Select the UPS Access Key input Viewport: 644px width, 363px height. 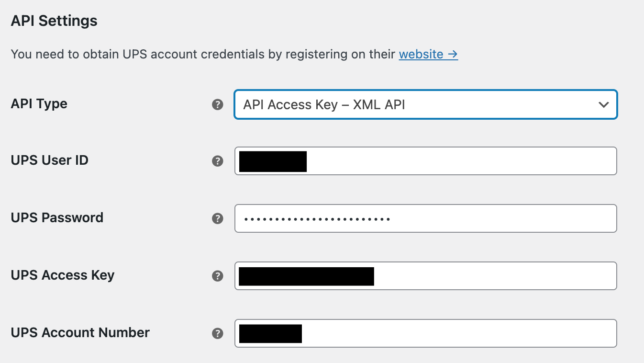(x=493, y=276)
